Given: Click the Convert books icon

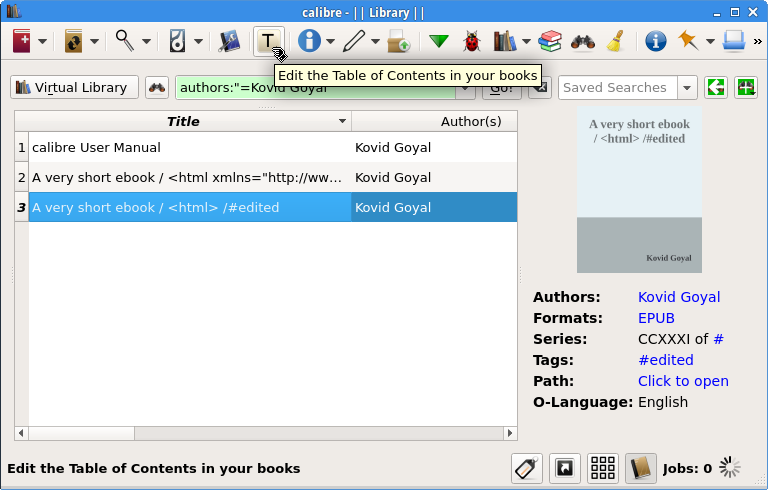Looking at the screenshot, I should (73, 41).
